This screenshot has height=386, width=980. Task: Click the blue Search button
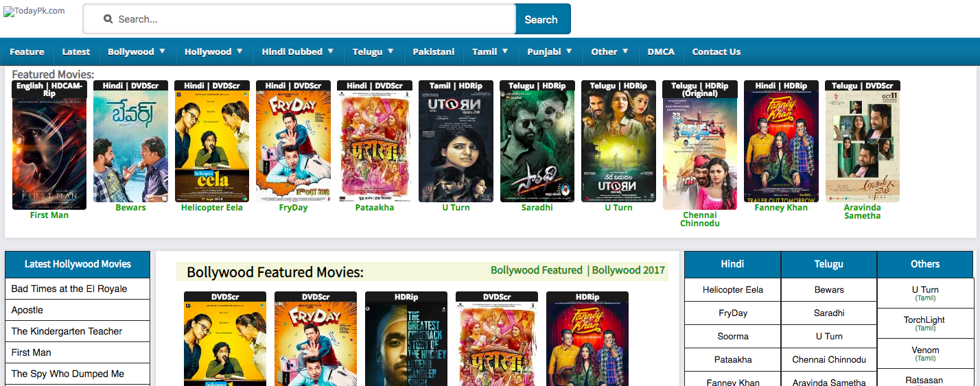(543, 19)
